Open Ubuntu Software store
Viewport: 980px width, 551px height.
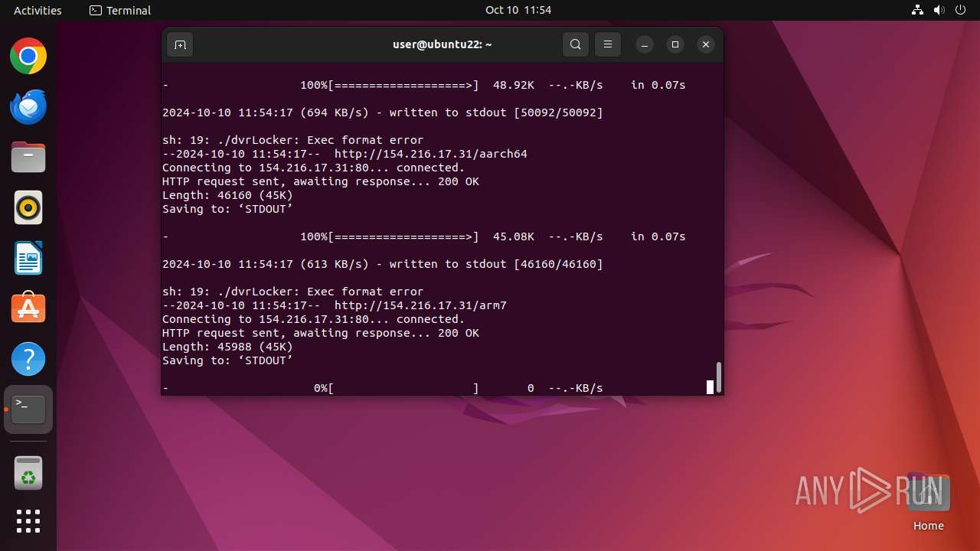(28, 308)
